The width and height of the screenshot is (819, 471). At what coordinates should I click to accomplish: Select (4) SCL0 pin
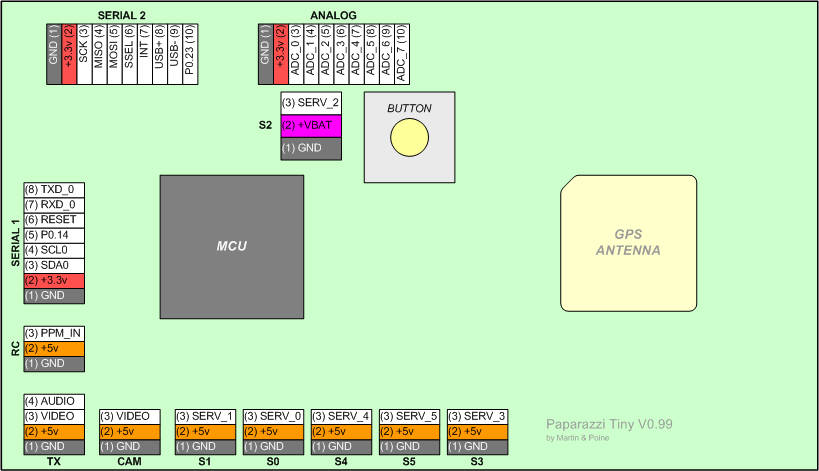pyautogui.click(x=54, y=250)
